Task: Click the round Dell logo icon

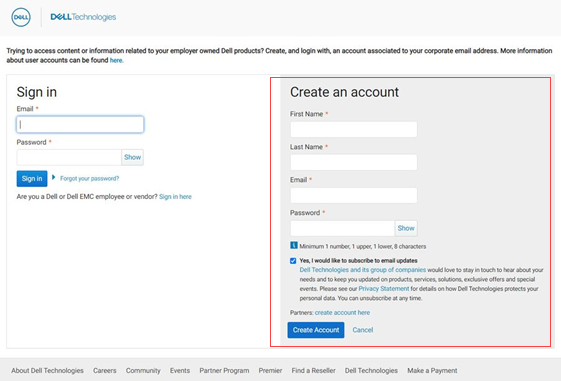Action: 21,17
